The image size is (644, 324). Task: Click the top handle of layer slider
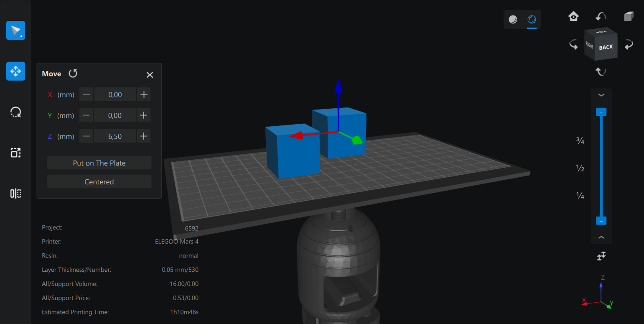[601, 112]
